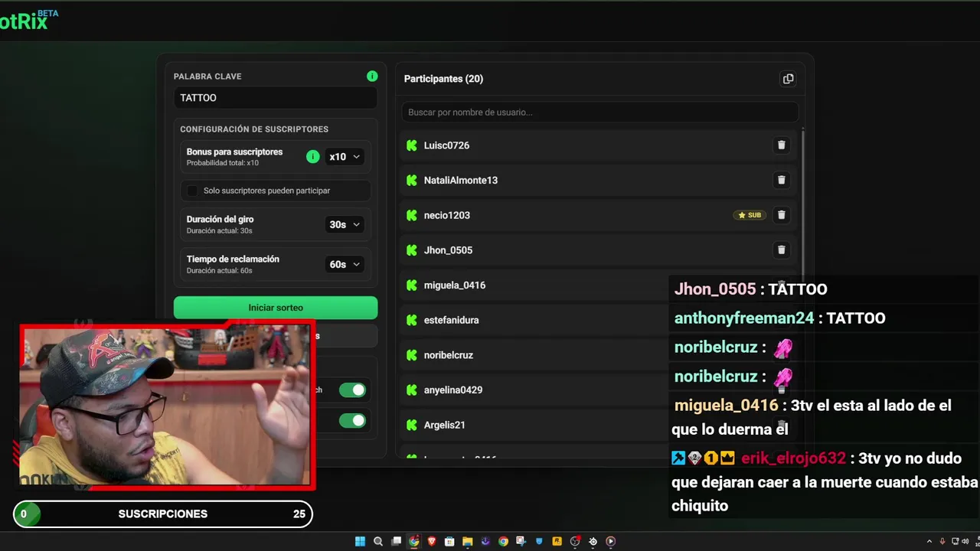Click the SUB star badge on necio1203
The height and width of the screenshot is (551, 980).
[x=750, y=215]
